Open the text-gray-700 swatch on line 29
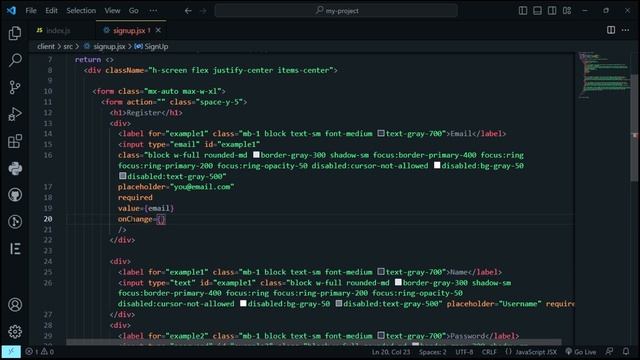This screenshot has height=360, width=640. click(381, 335)
